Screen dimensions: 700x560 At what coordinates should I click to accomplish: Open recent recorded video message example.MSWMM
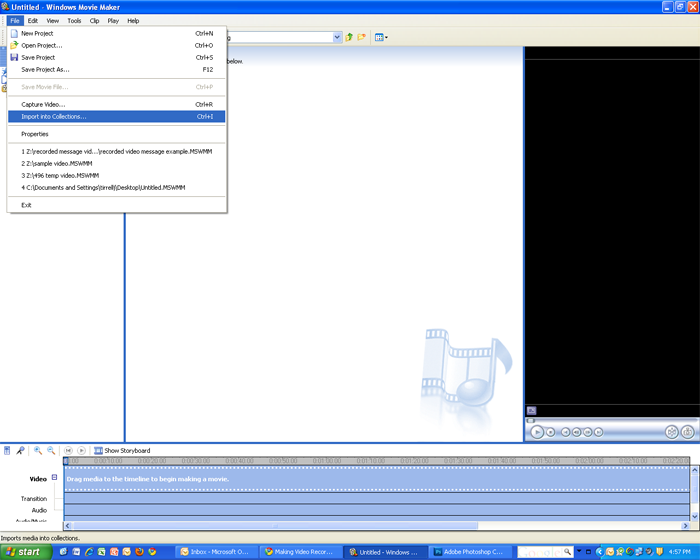click(117, 151)
